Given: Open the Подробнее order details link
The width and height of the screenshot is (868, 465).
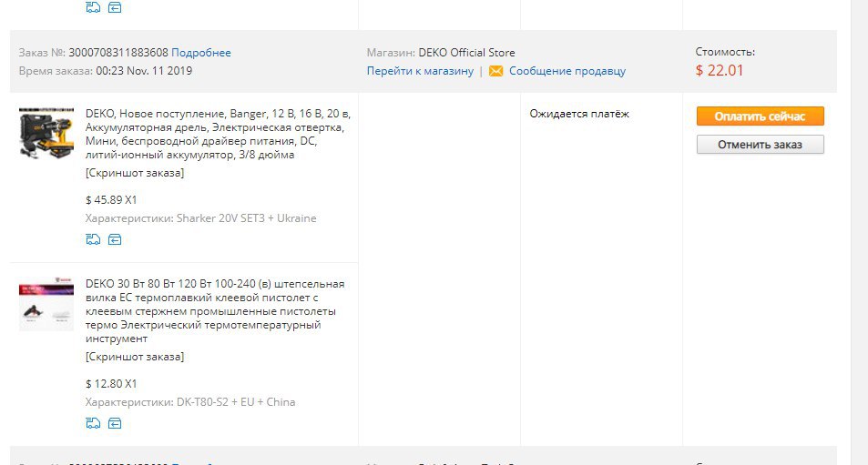Looking at the screenshot, I should [201, 53].
